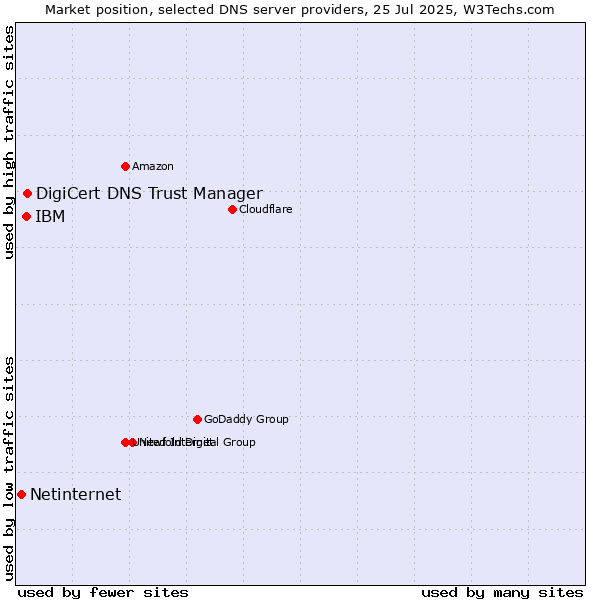Screen dimensions: 600x600
Task: Select the Cloudflare data point
Action: click(232, 209)
